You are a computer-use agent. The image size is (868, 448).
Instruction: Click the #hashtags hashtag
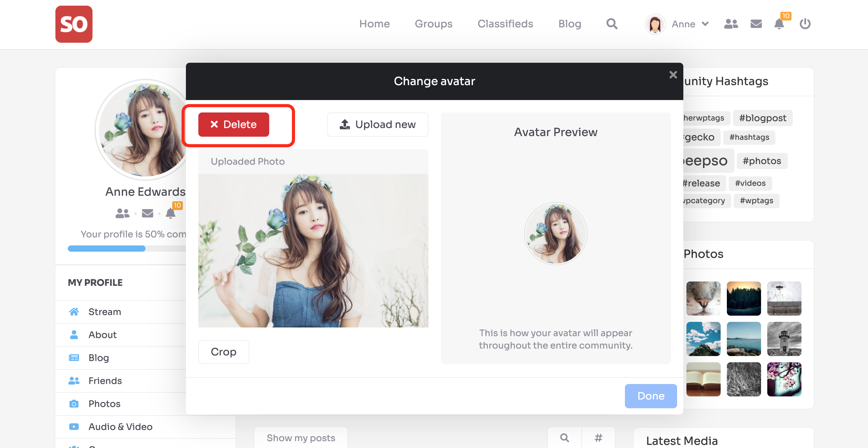pos(749,137)
